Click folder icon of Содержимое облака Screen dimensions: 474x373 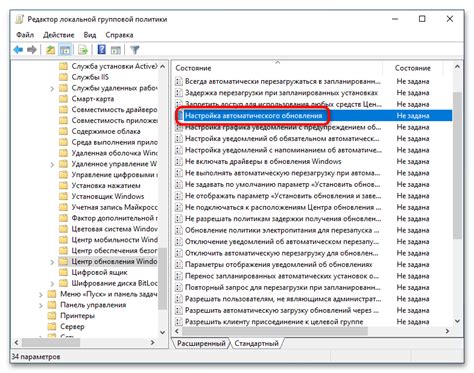[63, 131]
